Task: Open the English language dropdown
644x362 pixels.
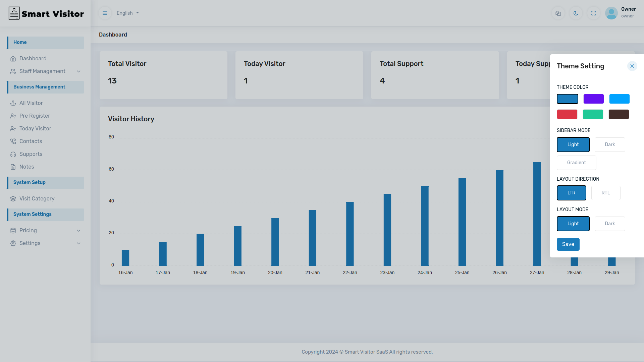Action: tap(127, 13)
